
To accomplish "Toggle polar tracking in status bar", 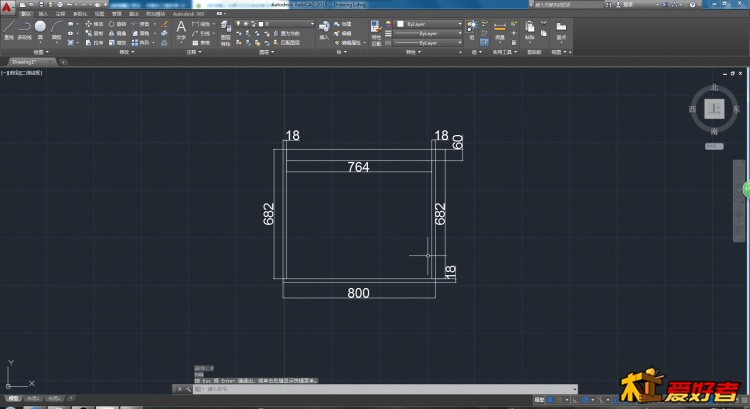I will pos(585,399).
